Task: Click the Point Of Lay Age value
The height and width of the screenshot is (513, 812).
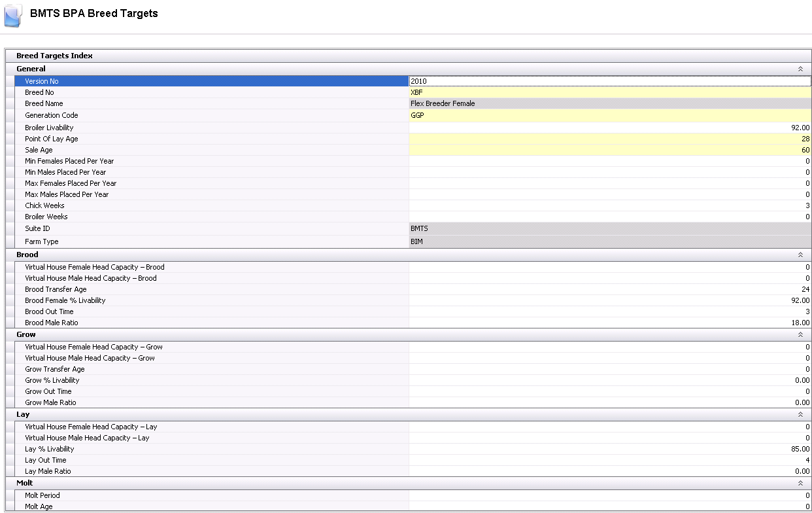Action: [609, 139]
